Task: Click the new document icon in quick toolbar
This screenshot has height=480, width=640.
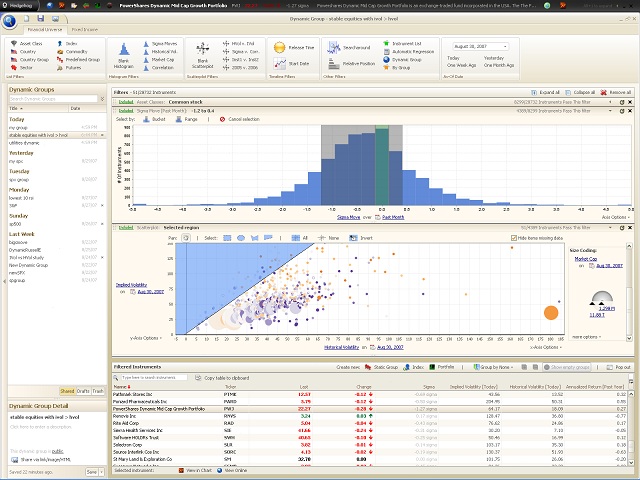Action: coord(27,18)
